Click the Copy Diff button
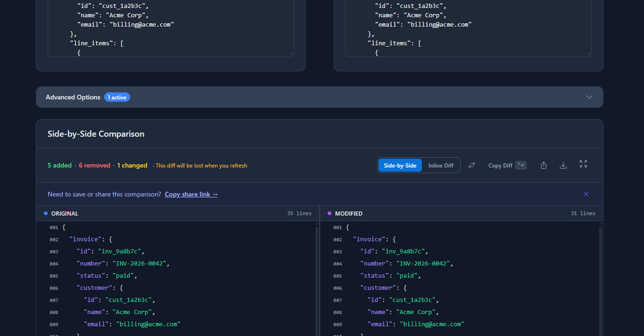Screen dimensions: 644x336 tap(501, 165)
